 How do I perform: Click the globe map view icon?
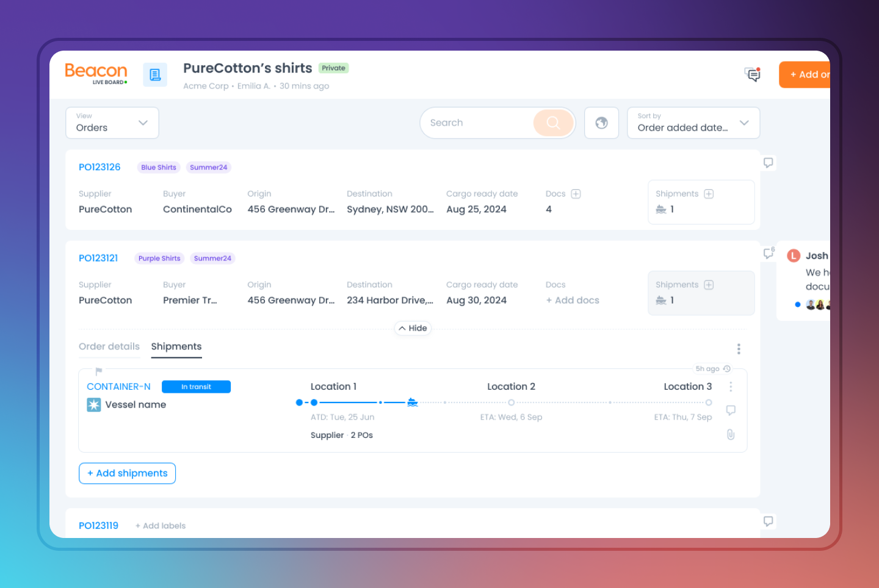pos(601,123)
